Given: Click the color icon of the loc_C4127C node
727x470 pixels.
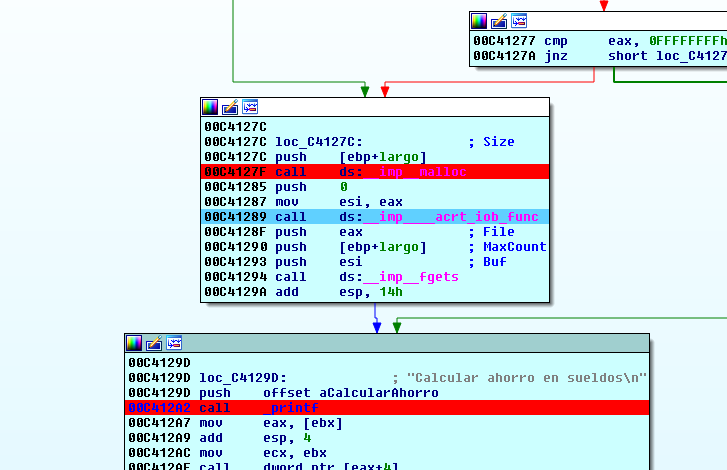Looking at the screenshot, I should coord(210,106).
